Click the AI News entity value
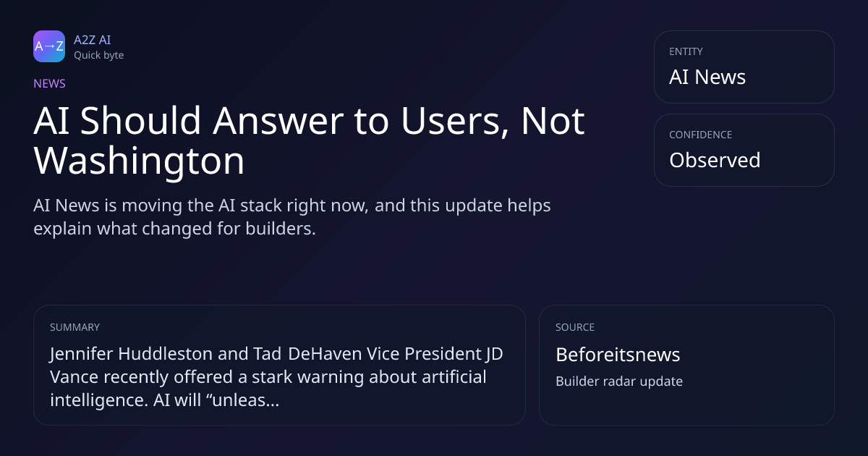This screenshot has width=868, height=456. [x=707, y=77]
